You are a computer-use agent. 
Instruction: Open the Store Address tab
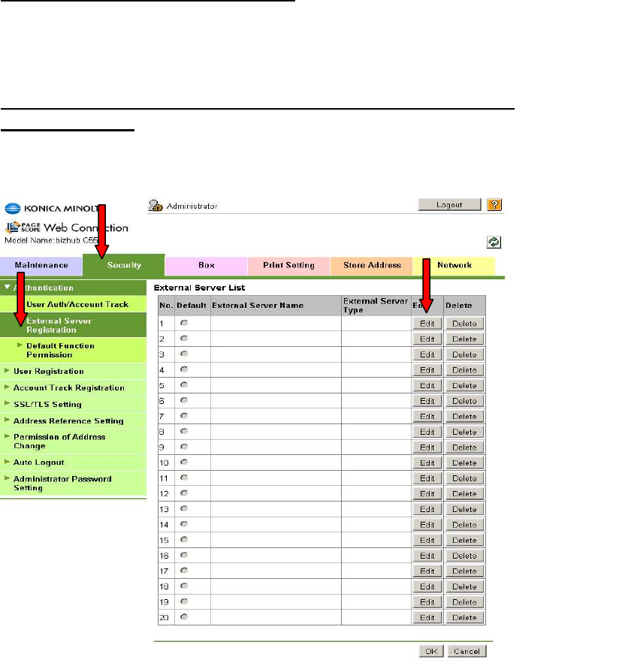point(372,266)
